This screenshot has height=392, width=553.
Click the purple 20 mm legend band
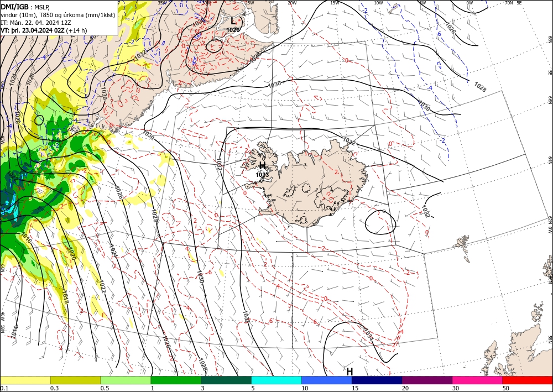[x=427, y=380]
